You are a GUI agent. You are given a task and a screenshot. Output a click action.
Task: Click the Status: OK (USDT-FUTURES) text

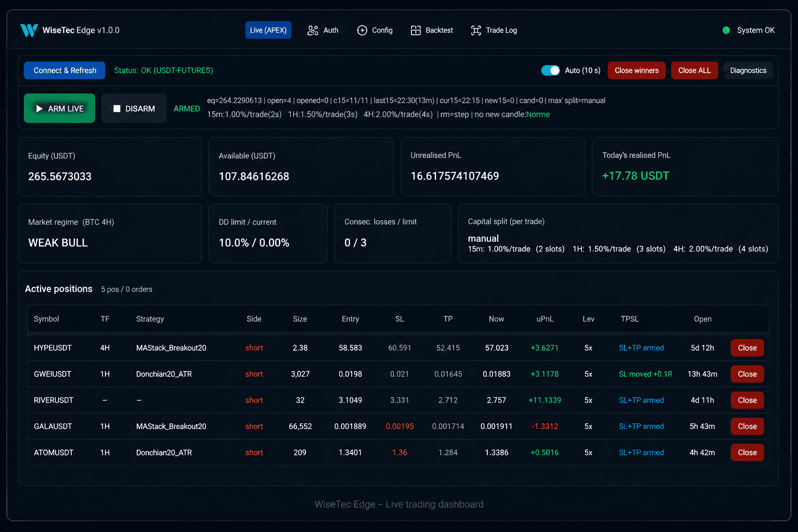(x=164, y=70)
